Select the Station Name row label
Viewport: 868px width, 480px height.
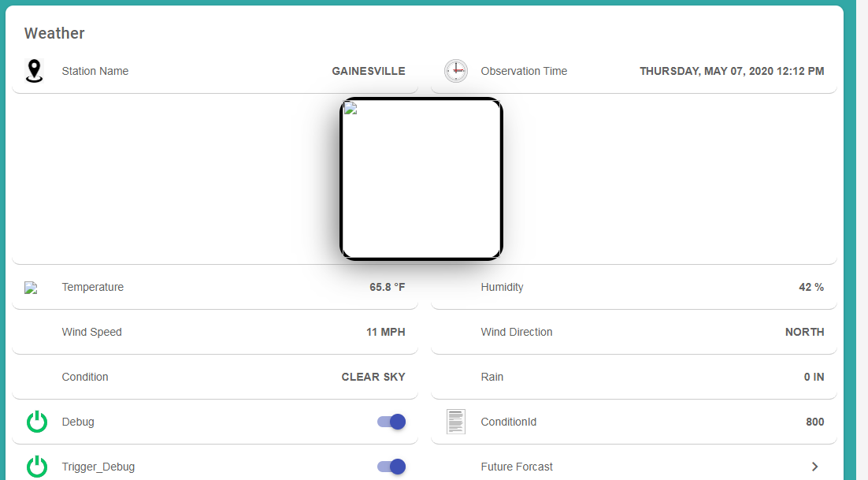pyautogui.click(x=95, y=71)
